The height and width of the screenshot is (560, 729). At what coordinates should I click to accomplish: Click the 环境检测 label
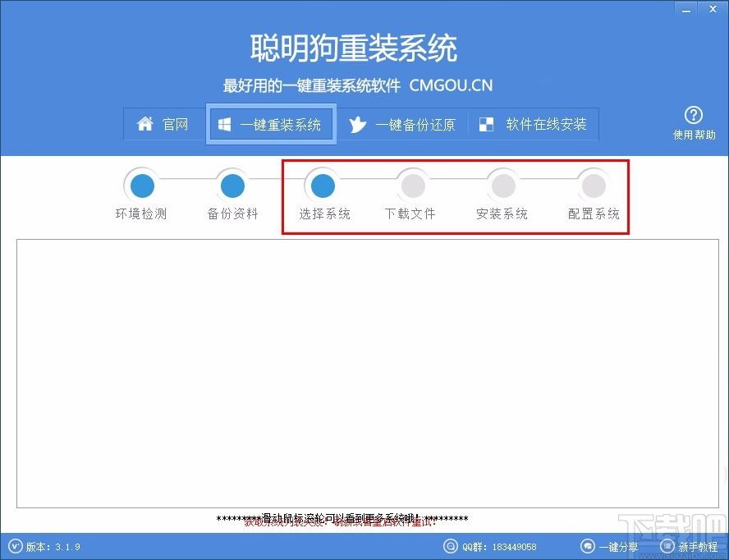click(141, 214)
